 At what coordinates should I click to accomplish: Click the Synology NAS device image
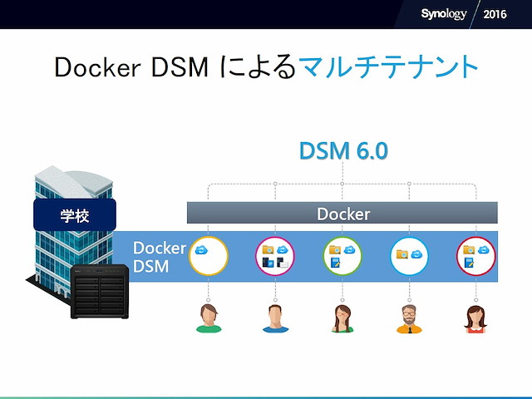click(x=100, y=292)
